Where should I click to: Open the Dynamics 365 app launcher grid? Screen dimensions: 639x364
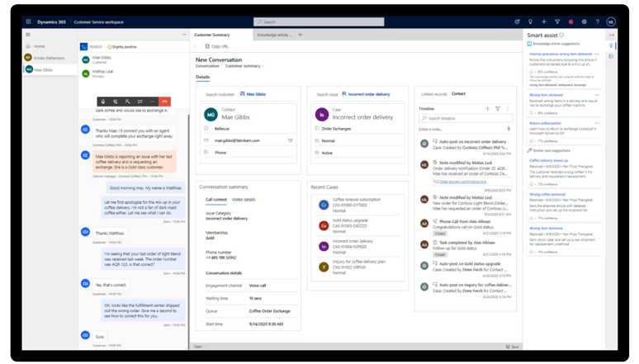[x=28, y=21]
